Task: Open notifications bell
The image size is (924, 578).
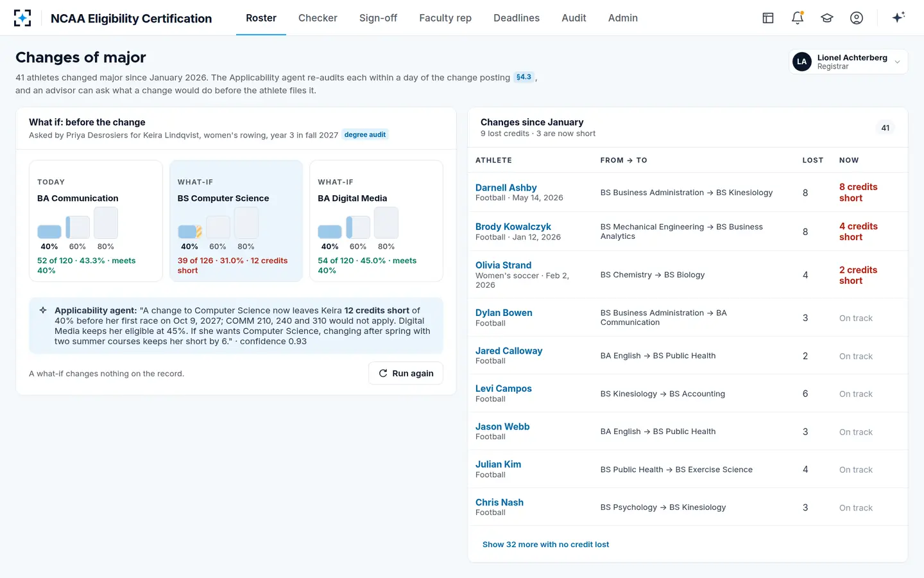Action: [798, 18]
